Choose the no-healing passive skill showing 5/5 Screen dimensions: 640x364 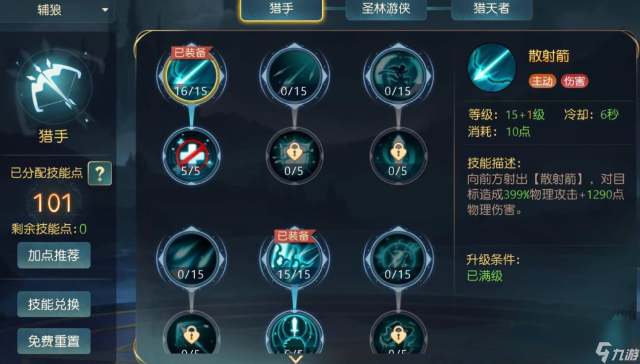click(191, 156)
